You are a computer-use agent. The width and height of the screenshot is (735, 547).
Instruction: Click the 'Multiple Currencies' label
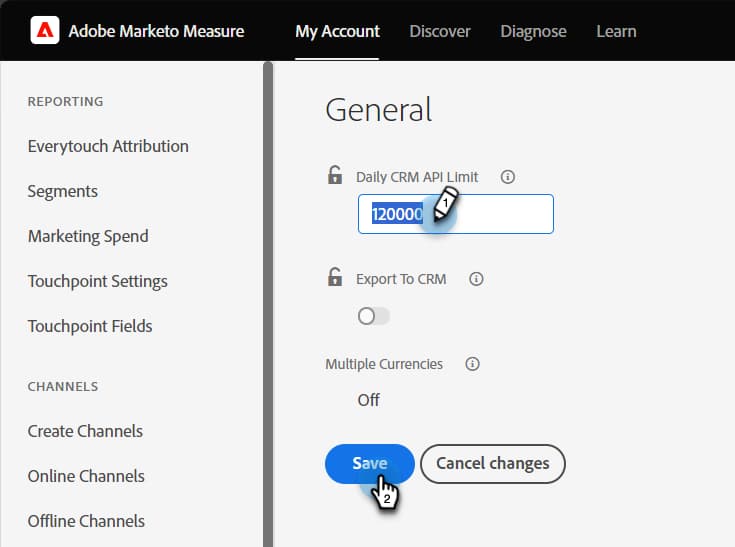(384, 364)
